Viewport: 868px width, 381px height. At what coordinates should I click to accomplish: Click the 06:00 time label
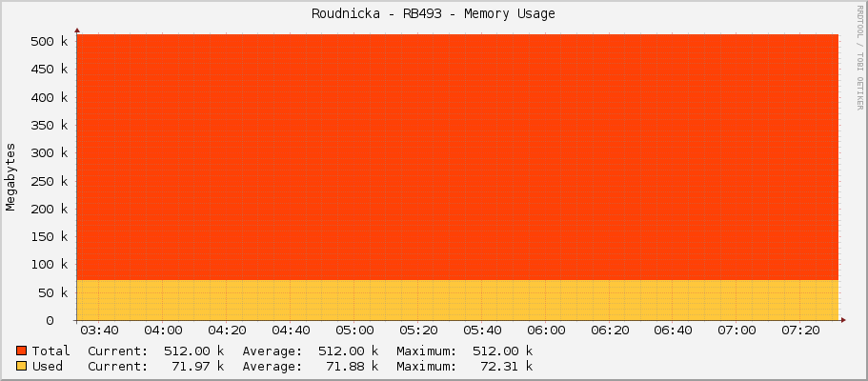[x=545, y=331]
